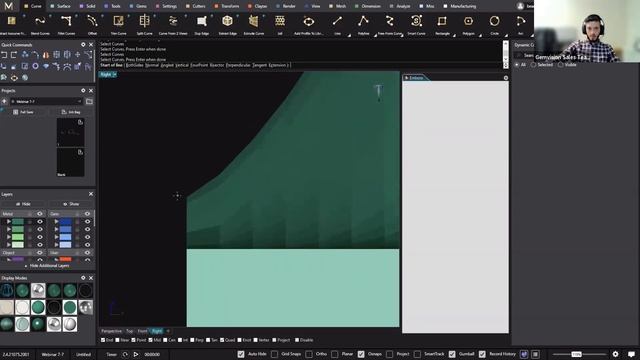Viewport: 640px width, 360px height.
Task: Toggle the Auto Hide checkbox
Action: tap(241, 354)
